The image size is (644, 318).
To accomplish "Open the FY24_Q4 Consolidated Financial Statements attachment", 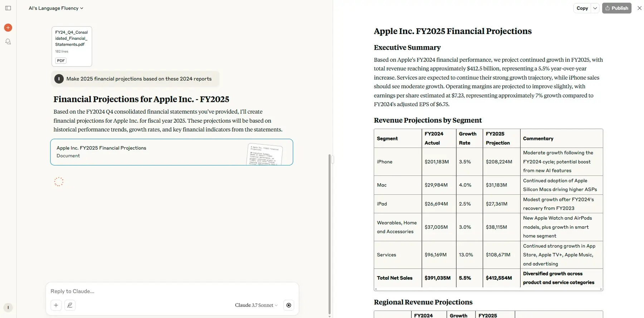I will [x=72, y=46].
